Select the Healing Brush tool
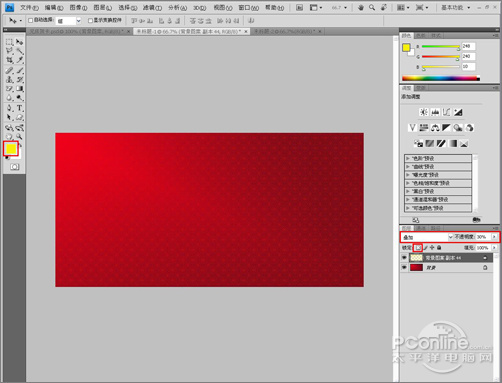 (9, 70)
